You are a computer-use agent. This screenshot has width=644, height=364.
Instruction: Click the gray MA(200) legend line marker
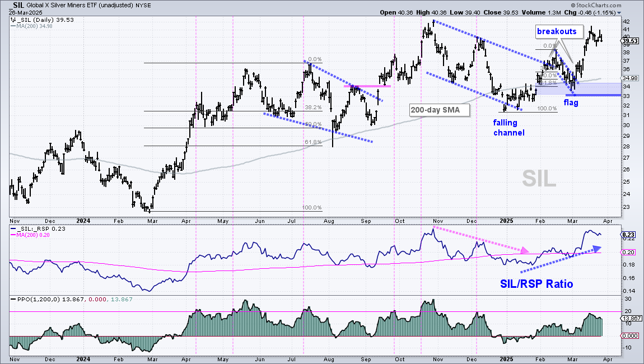(13, 26)
